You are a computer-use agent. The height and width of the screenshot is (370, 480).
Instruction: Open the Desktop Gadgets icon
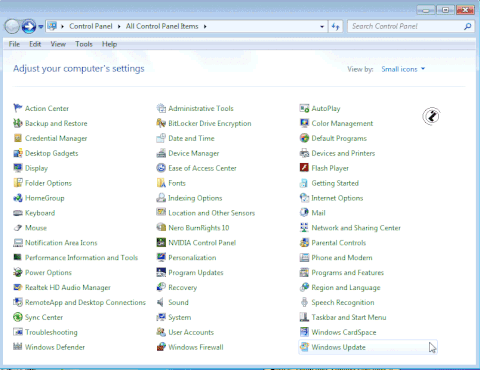[18, 153]
